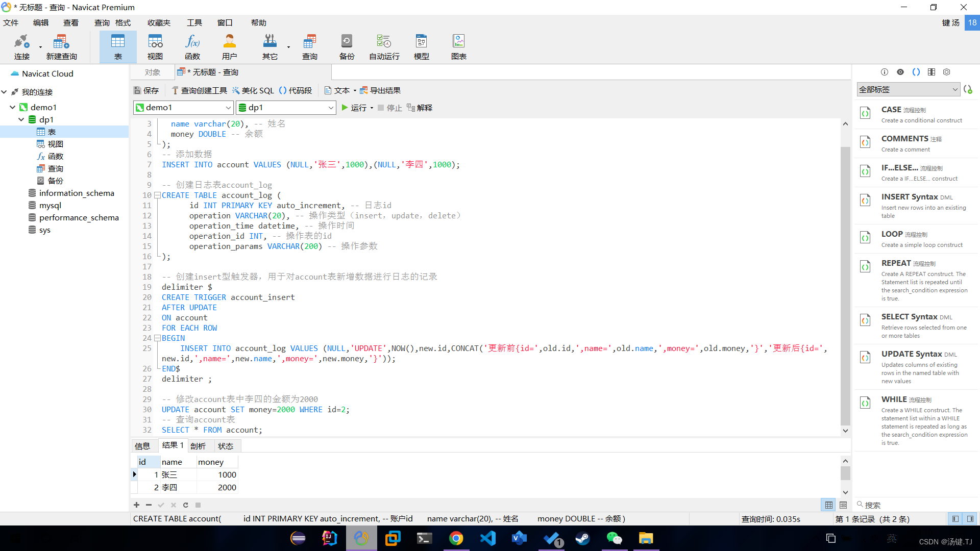This screenshot has height=551, width=980.
Task: Click the SQL editor vertical scrollbar
Action: pos(845,286)
